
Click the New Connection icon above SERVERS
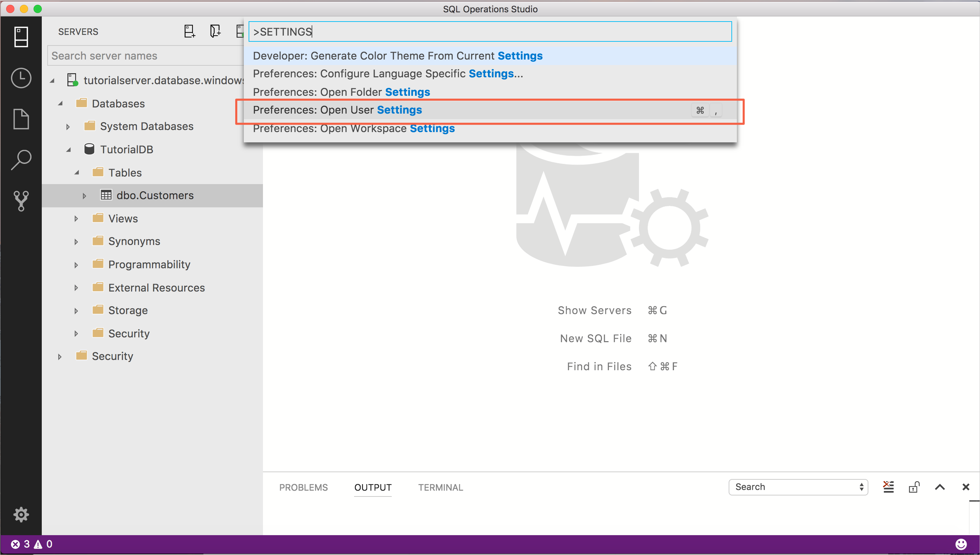point(189,31)
